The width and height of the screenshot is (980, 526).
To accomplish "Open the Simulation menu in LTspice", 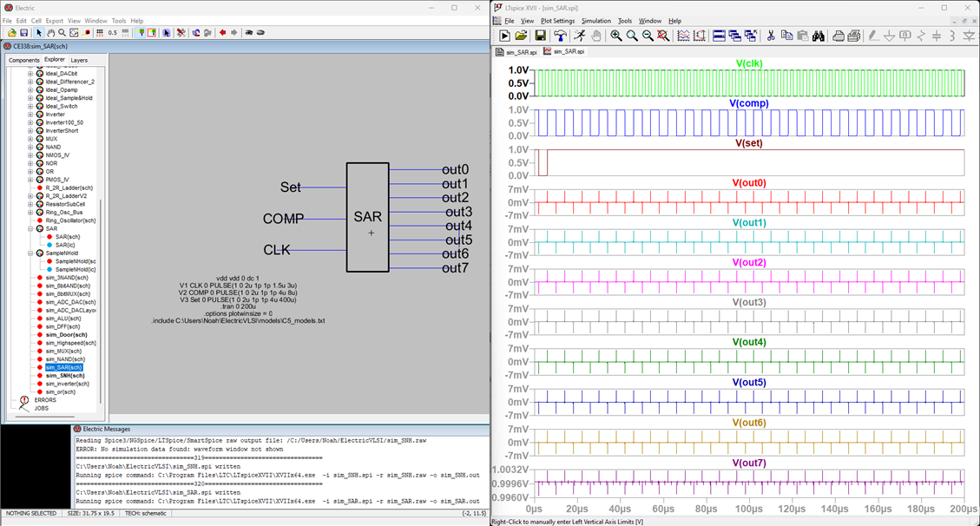I will point(595,21).
